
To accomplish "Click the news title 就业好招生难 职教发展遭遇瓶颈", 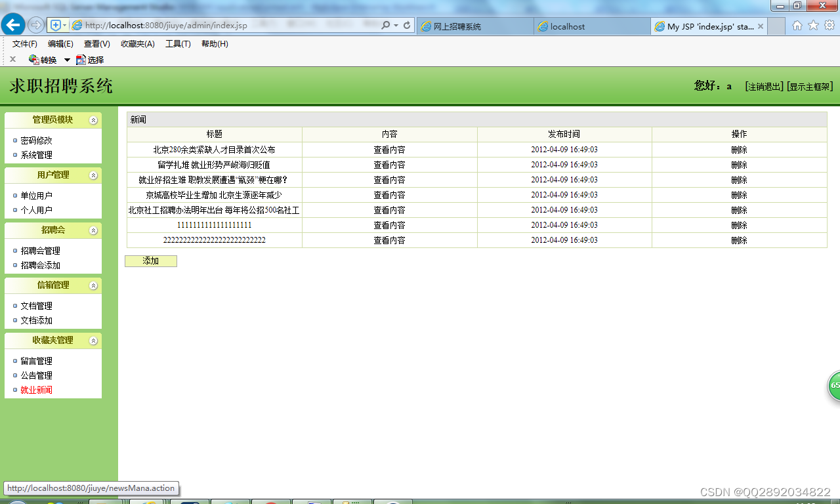I will click(213, 180).
